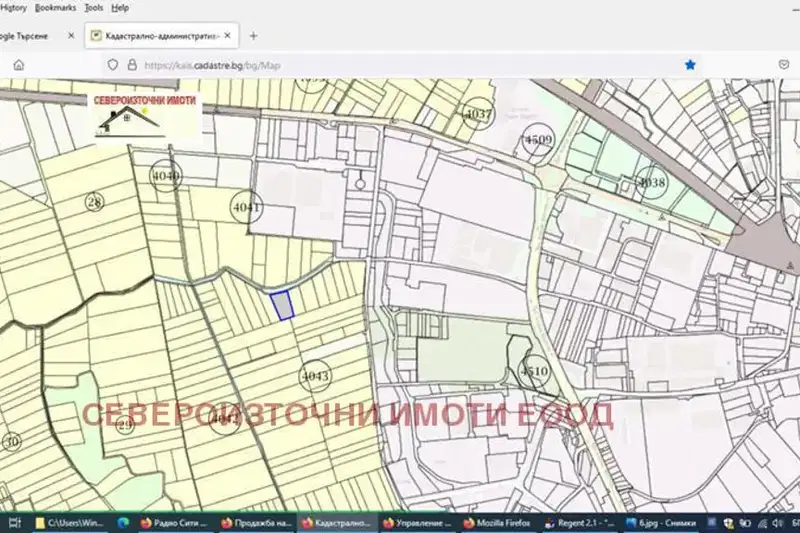View site security padlock information
The width and height of the screenshot is (800, 533).
pos(132,65)
